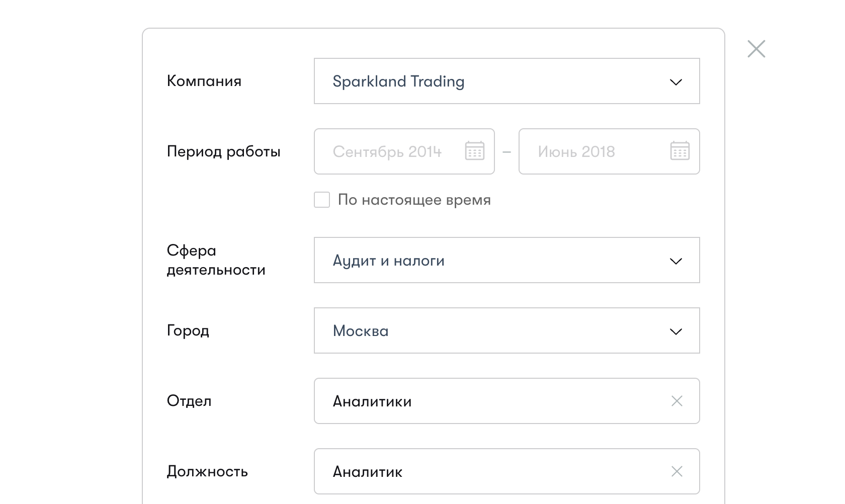
Task: Clear the Должность field value
Action: (x=677, y=471)
